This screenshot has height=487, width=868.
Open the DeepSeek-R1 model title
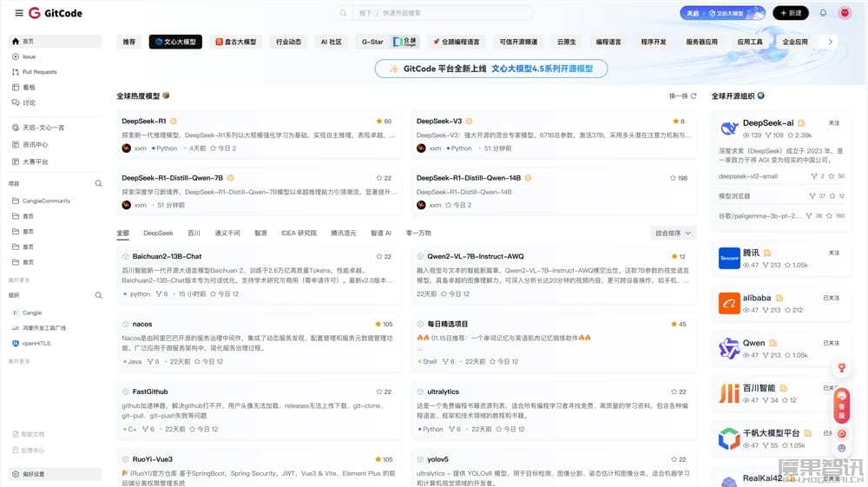[144, 122]
